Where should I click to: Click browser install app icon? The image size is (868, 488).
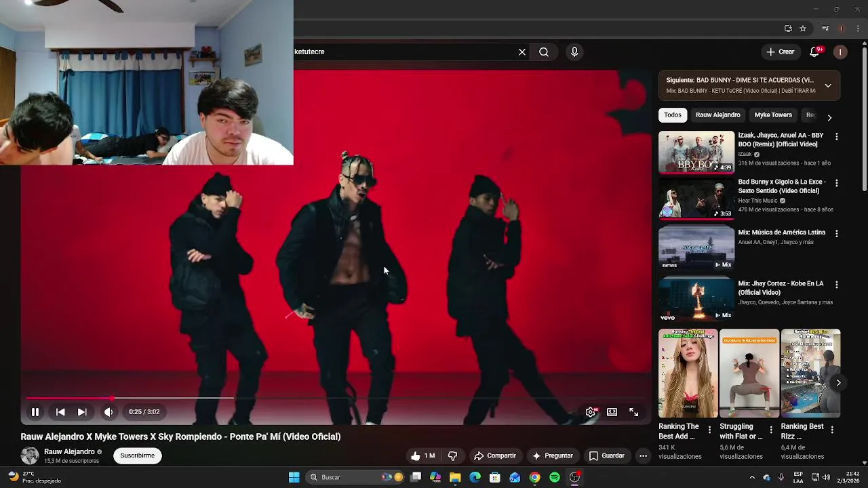[x=788, y=28]
